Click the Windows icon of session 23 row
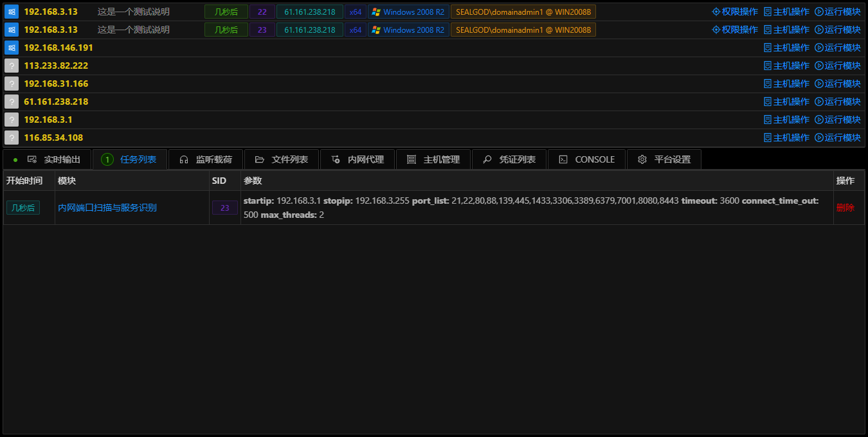 click(12, 30)
